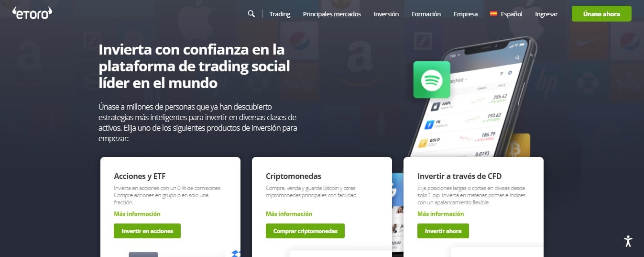Click the phone search icon

point(517,57)
